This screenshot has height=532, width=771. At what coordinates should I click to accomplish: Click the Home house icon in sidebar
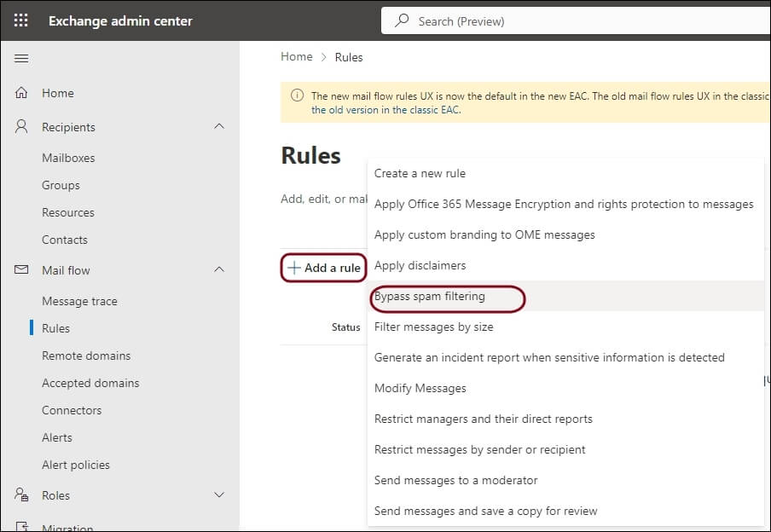[x=21, y=92]
